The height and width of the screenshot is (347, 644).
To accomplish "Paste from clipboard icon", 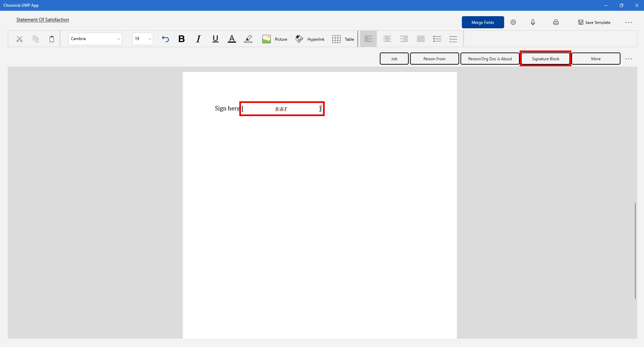I will pos(52,39).
